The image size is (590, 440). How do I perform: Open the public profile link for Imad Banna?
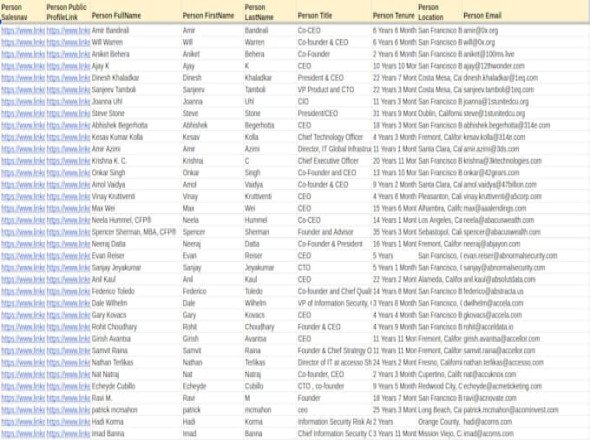[68, 434]
